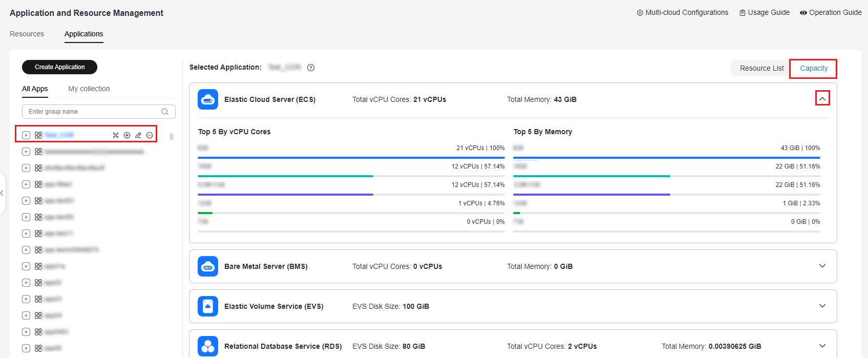
Task: Click the help question mark beside Selected Application
Action: pyautogui.click(x=311, y=68)
